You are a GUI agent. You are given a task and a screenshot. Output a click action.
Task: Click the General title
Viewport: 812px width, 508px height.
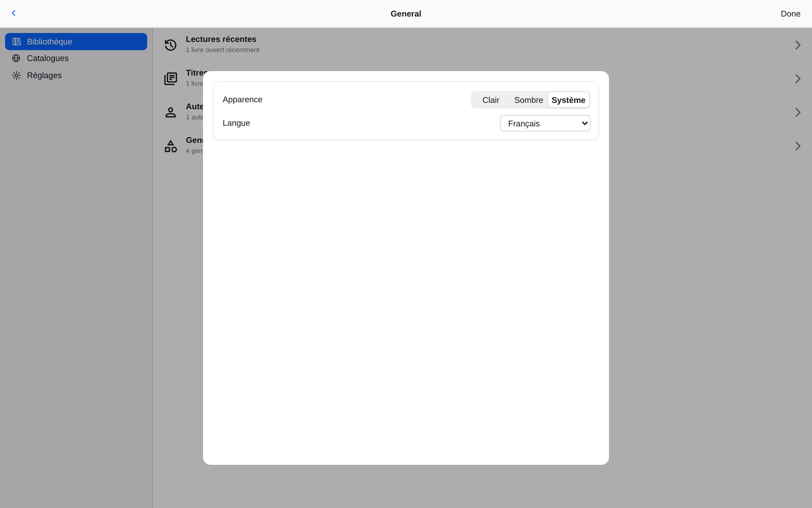coord(406,14)
